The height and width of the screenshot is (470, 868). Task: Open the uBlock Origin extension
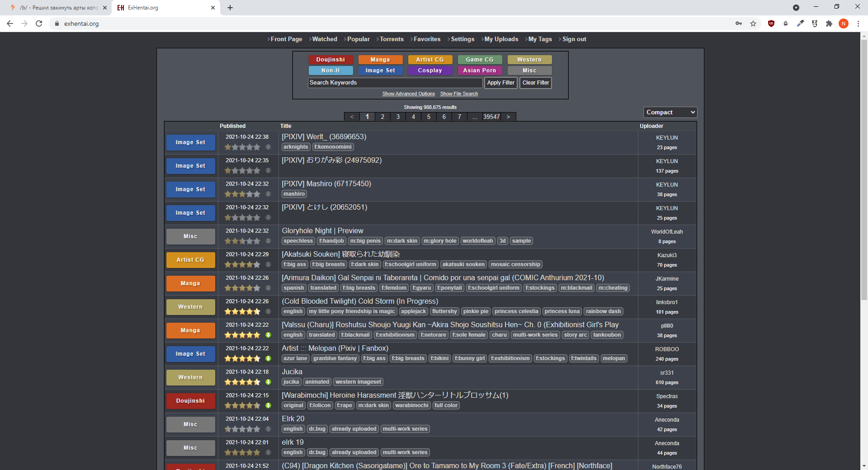pyautogui.click(x=771, y=23)
